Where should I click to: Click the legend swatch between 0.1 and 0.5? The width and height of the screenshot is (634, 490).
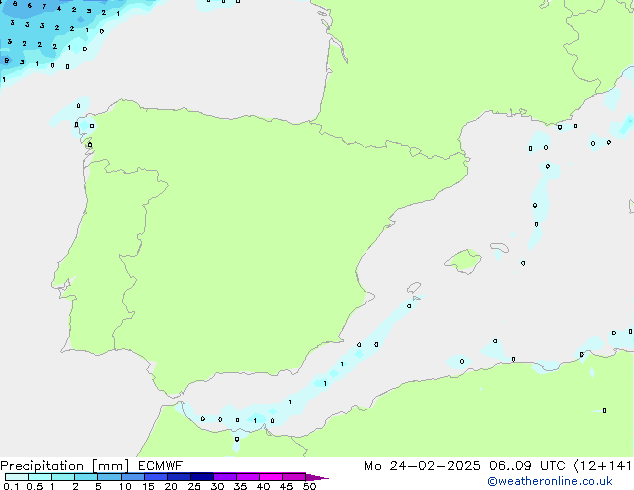point(17,477)
